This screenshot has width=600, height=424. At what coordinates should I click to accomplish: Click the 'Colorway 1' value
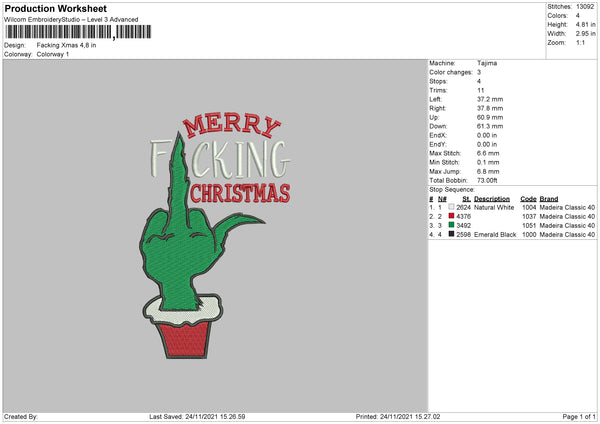(53, 54)
